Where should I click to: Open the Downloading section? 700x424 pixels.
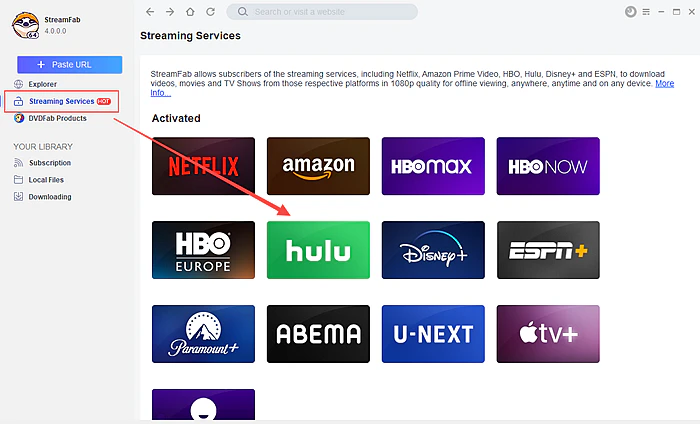pos(50,197)
